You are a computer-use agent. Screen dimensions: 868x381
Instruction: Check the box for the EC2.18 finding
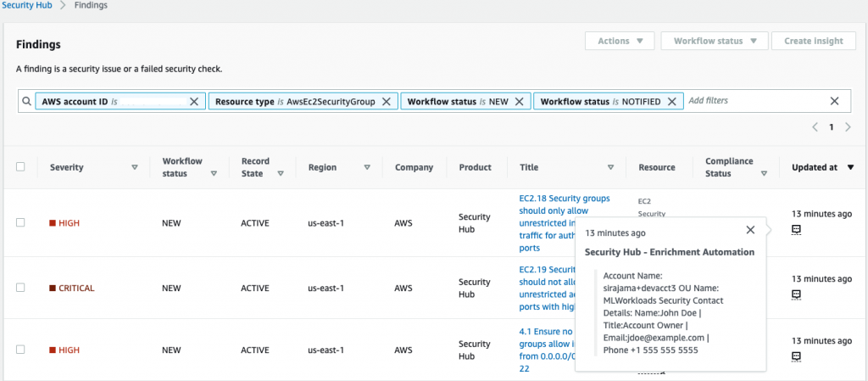[20, 222]
